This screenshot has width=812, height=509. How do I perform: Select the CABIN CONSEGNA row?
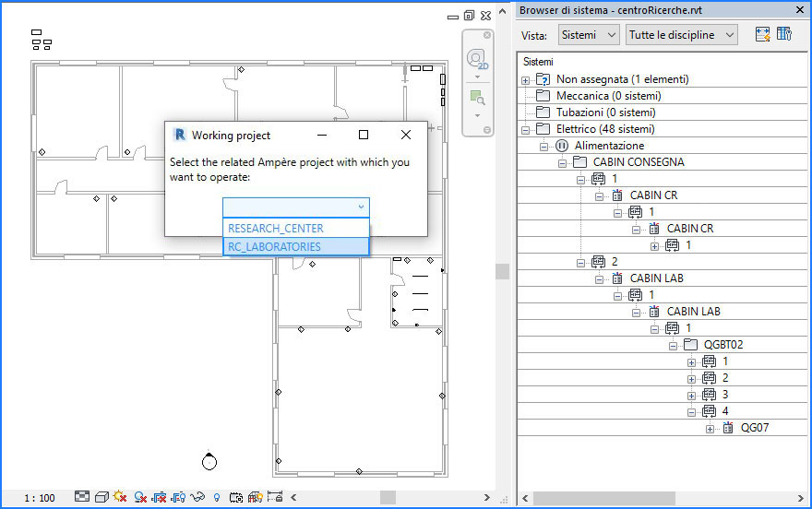(x=663, y=162)
